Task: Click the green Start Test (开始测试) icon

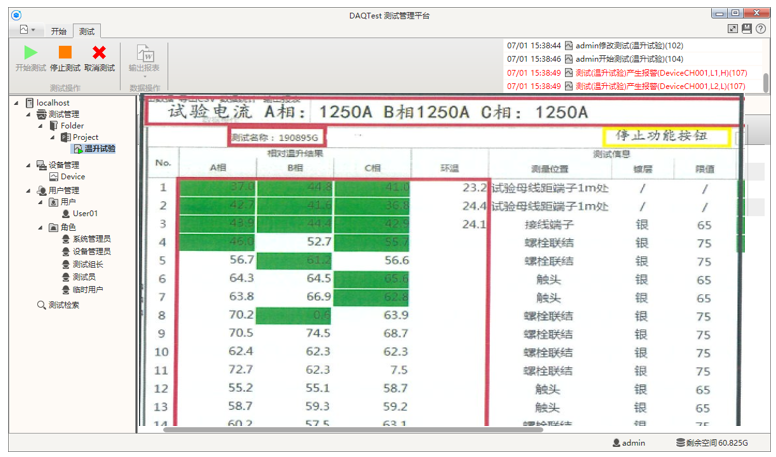Action: 30,53
